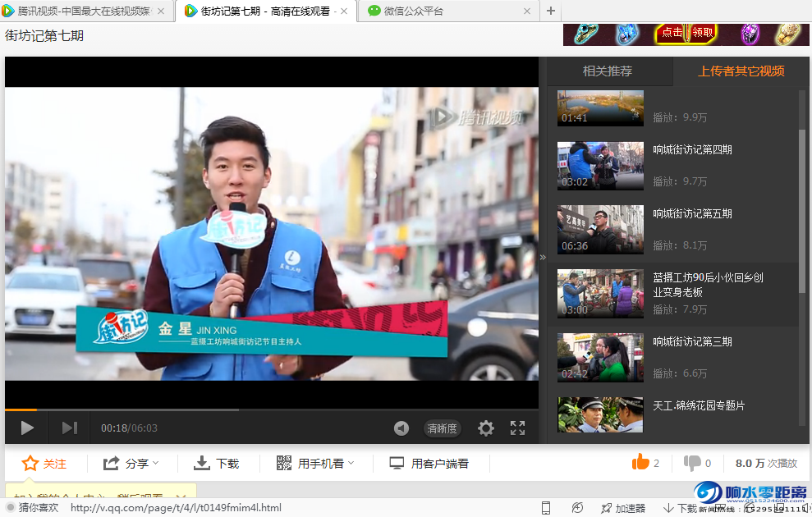
Task: Follow uploader with the 关注 star
Action: click(44, 463)
